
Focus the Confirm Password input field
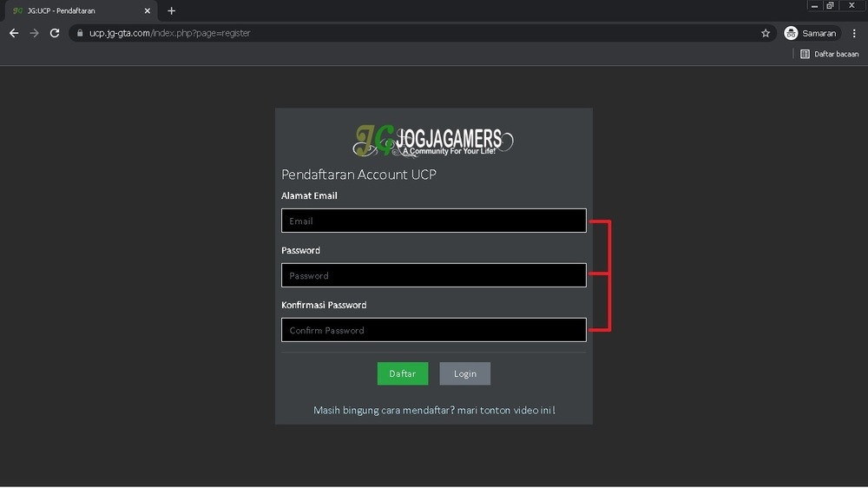433,330
